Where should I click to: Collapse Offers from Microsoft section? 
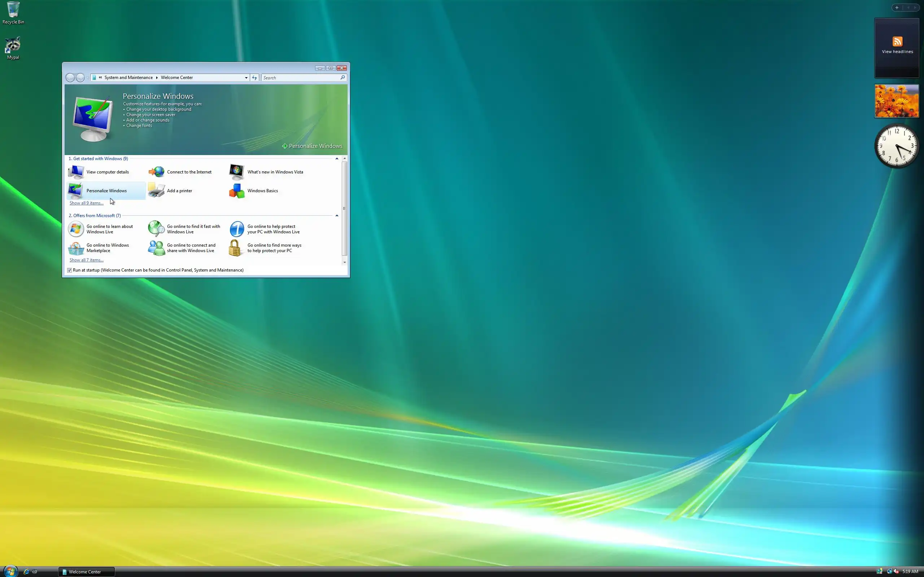pyautogui.click(x=337, y=216)
